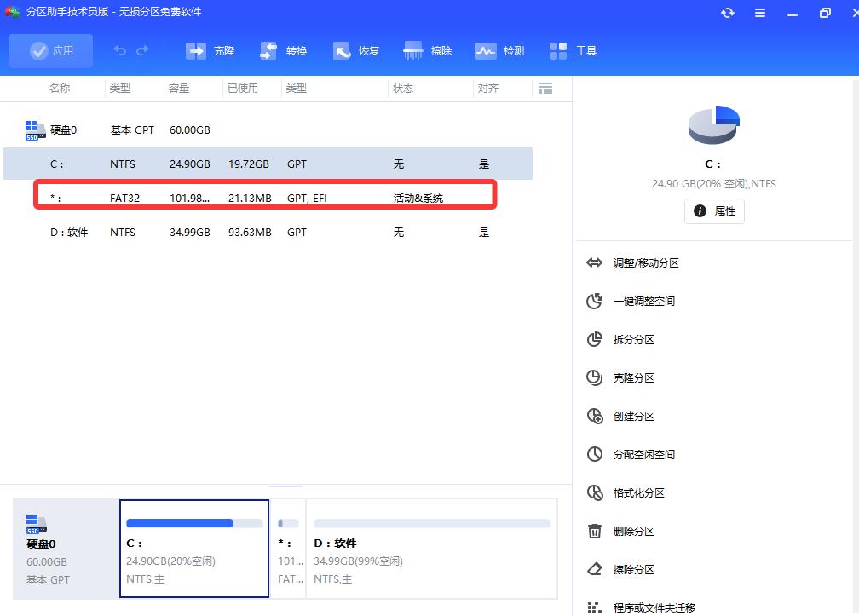
Task: Run the 检测 (Check) disk tool
Action: tap(499, 50)
